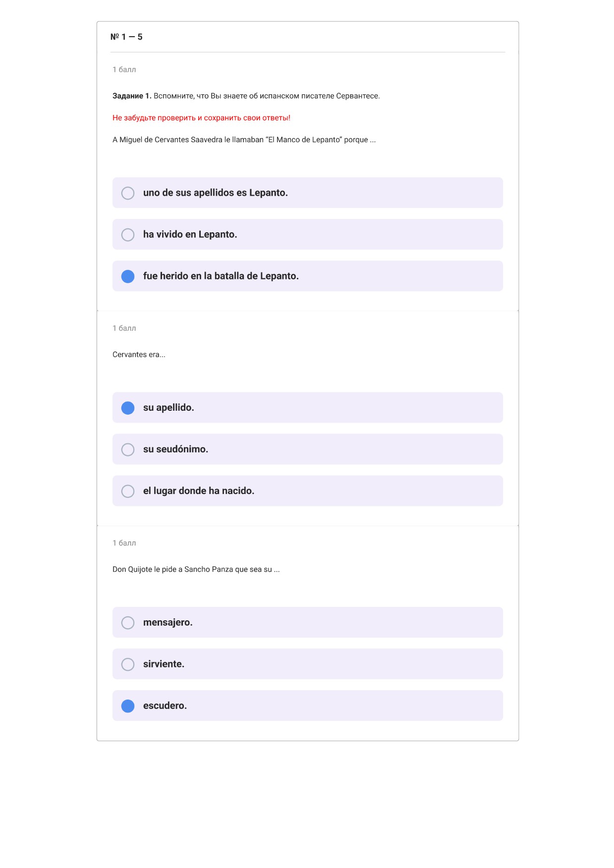This screenshot has height=868, width=614.
Task: Pick radio button 'el lugar donde ha nacido'
Action: 128,491
